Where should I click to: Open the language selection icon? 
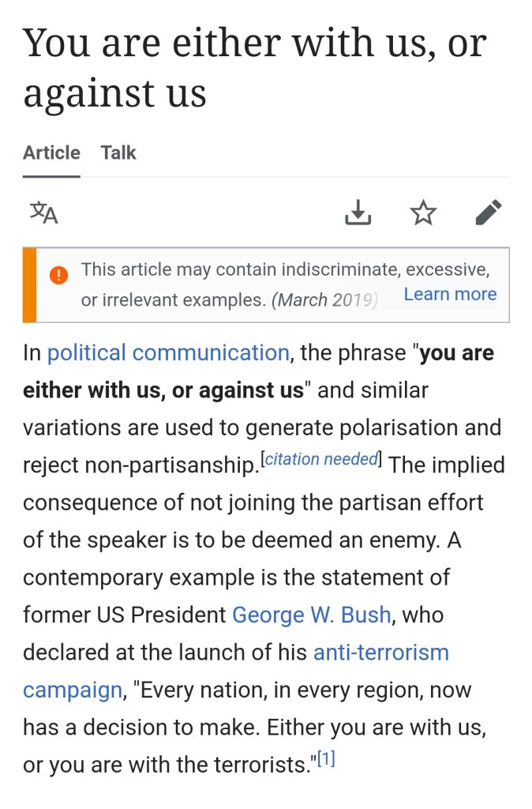(x=44, y=213)
